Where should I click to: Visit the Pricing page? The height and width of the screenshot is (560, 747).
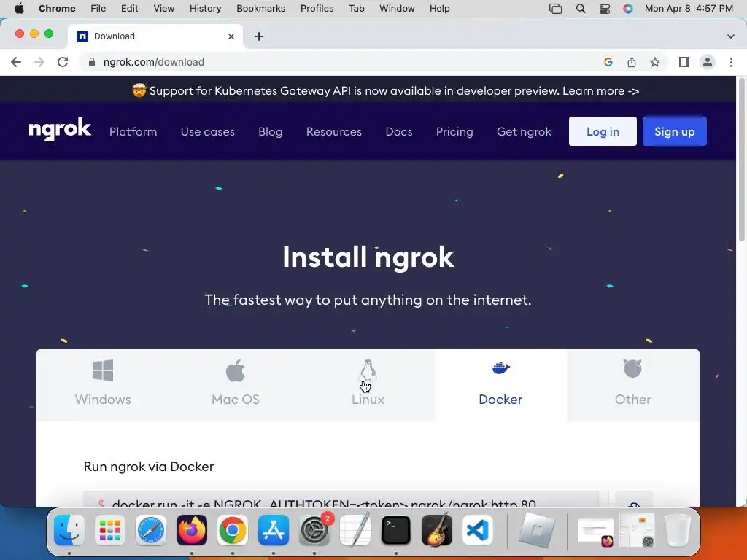pyautogui.click(x=454, y=131)
